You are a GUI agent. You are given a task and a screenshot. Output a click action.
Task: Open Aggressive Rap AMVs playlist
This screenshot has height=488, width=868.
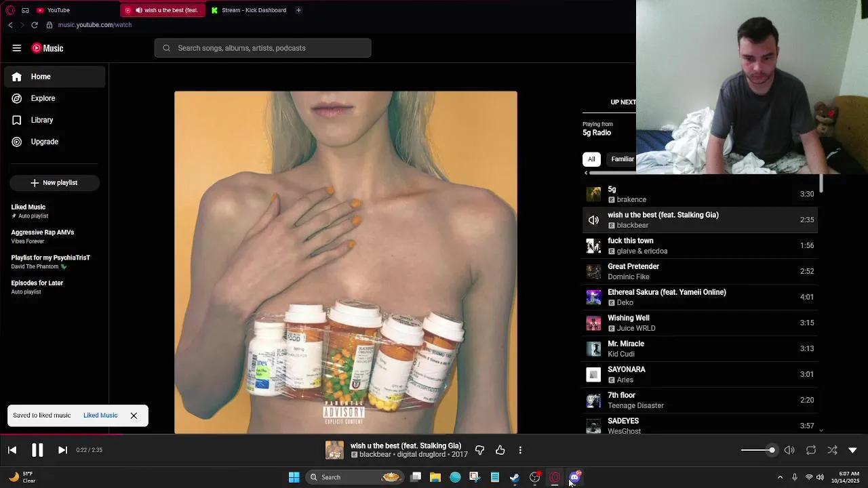54,237
